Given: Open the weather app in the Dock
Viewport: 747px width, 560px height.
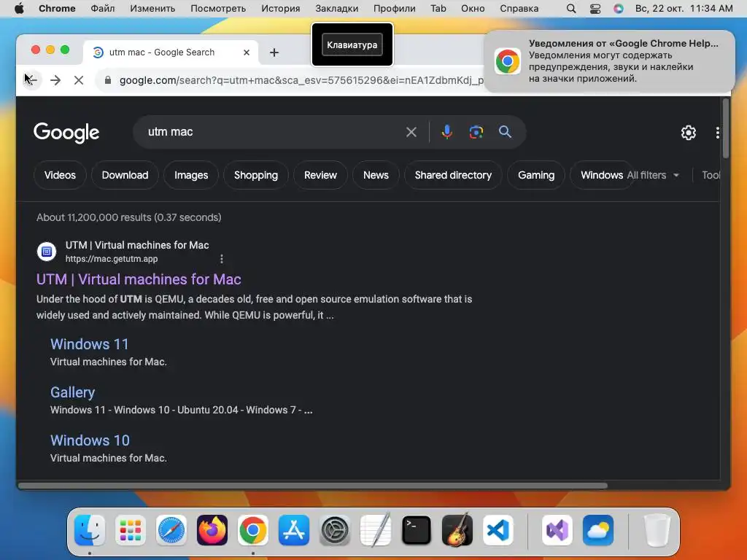Looking at the screenshot, I should [x=598, y=530].
